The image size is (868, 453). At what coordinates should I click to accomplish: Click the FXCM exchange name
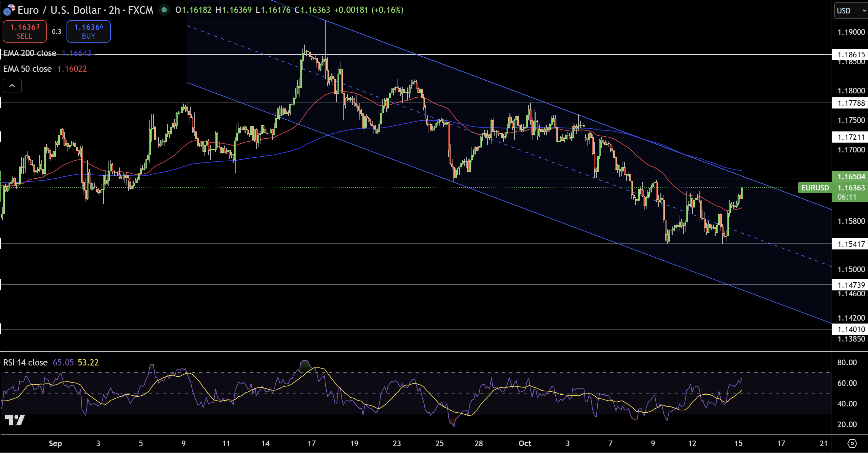point(139,10)
